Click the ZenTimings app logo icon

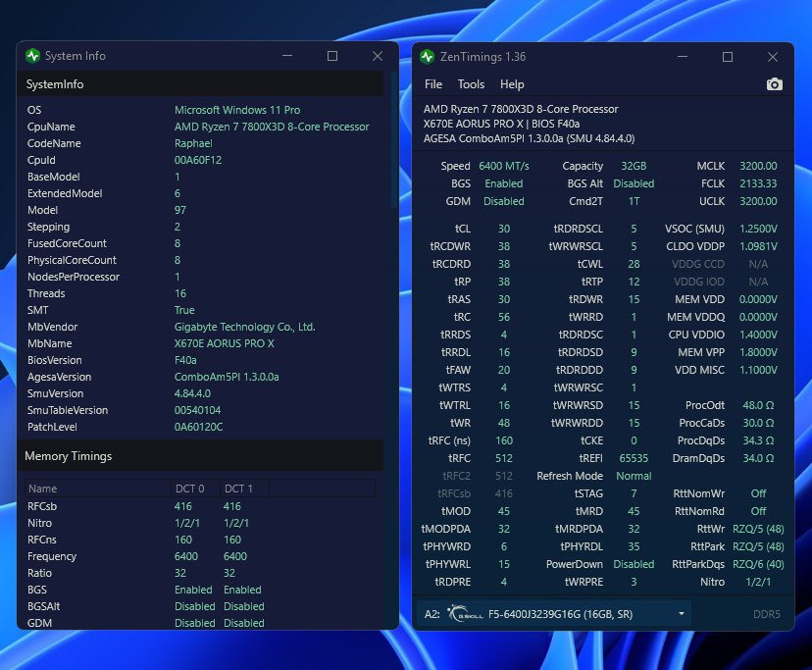(428, 57)
